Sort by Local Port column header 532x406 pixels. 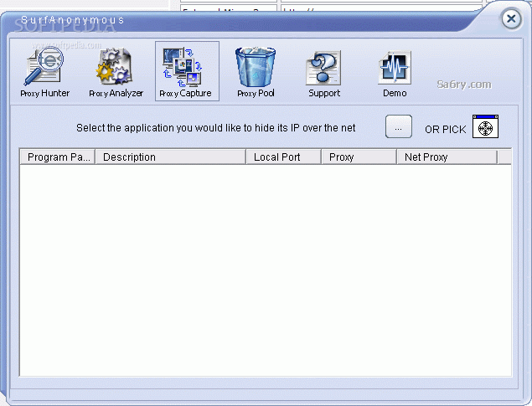pyautogui.click(x=284, y=157)
